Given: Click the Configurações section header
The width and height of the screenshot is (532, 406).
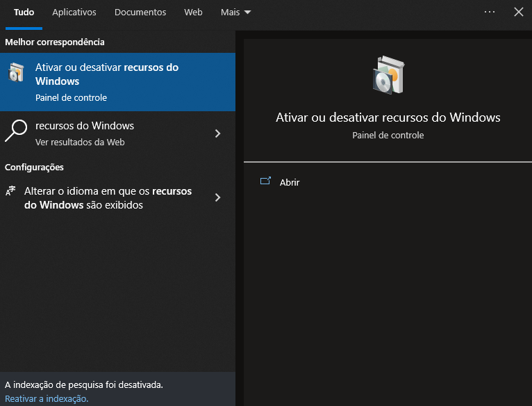Looking at the screenshot, I should pyautogui.click(x=34, y=167).
